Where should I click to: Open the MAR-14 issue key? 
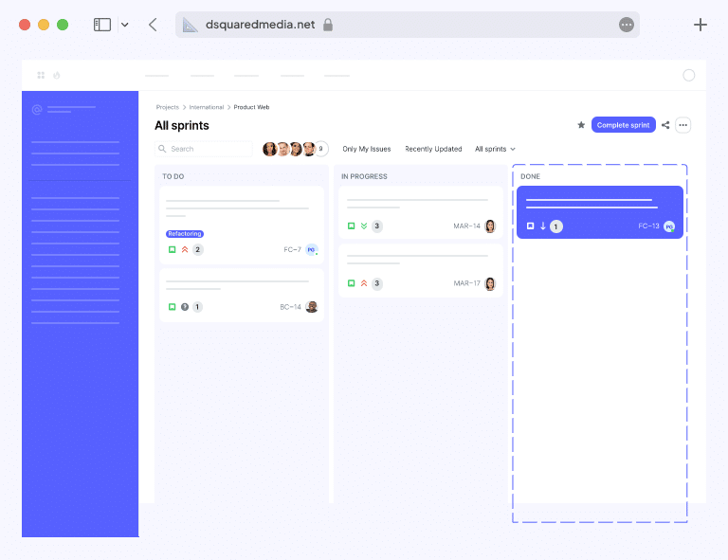pyautogui.click(x=466, y=226)
